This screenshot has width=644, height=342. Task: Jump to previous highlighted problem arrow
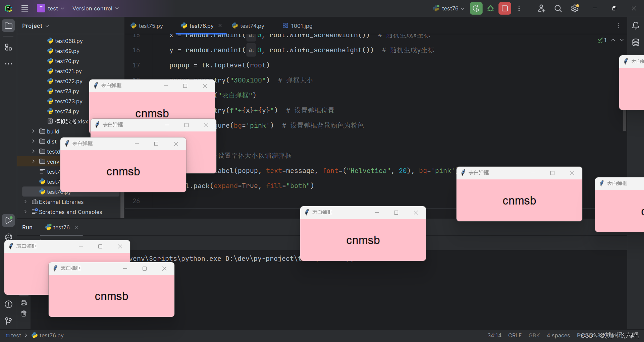[613, 40]
